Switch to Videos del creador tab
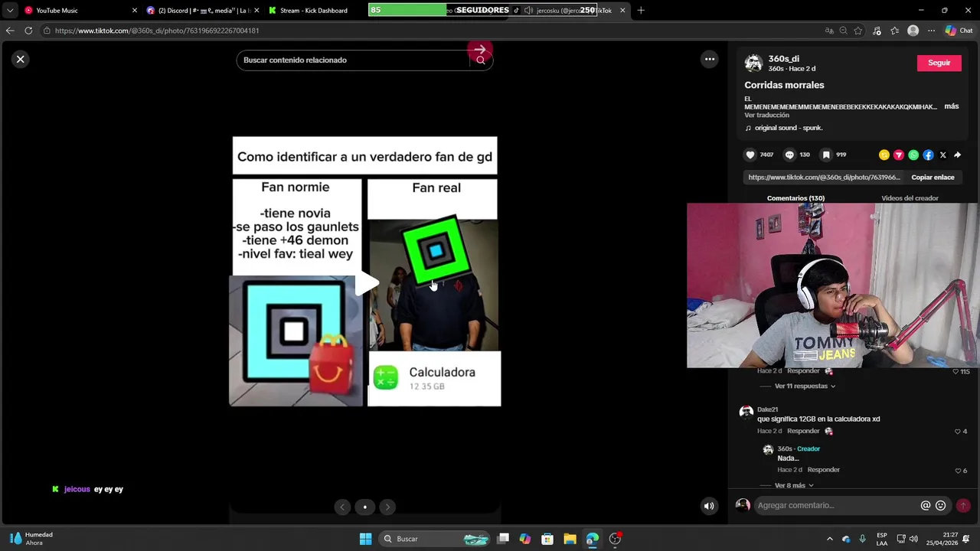The height and width of the screenshot is (551, 980). (910, 198)
